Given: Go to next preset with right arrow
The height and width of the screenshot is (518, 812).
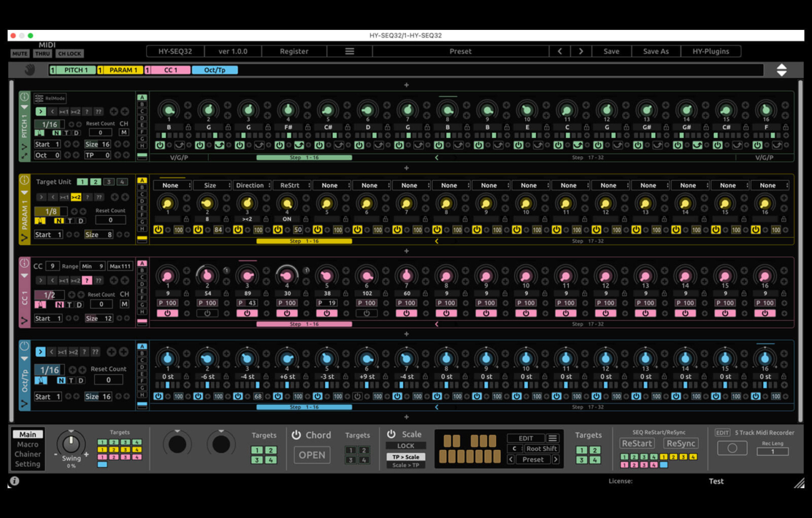Looking at the screenshot, I should [x=581, y=51].
